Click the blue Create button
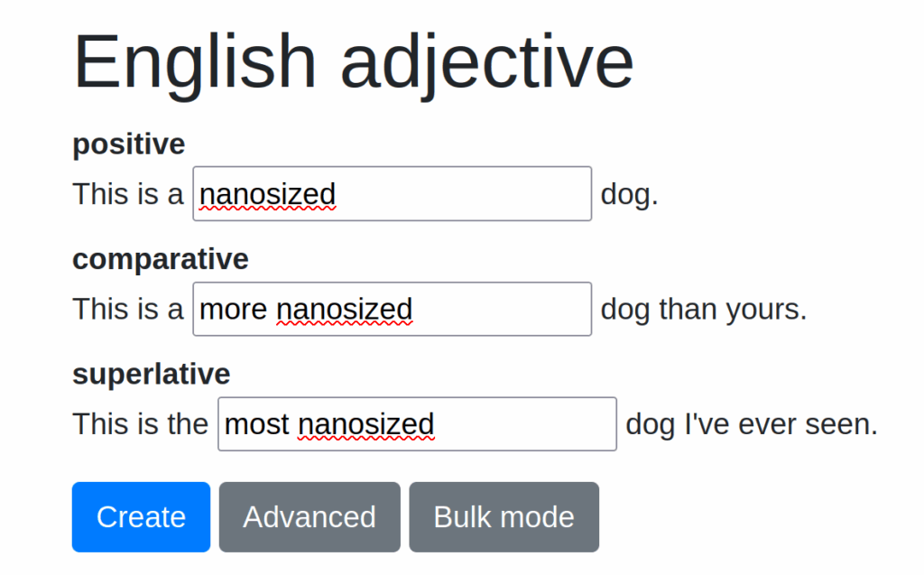 click(141, 517)
